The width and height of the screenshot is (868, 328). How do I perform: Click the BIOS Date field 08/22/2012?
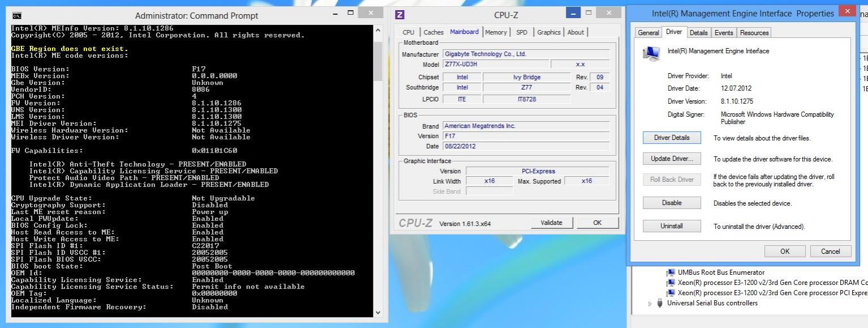526,146
